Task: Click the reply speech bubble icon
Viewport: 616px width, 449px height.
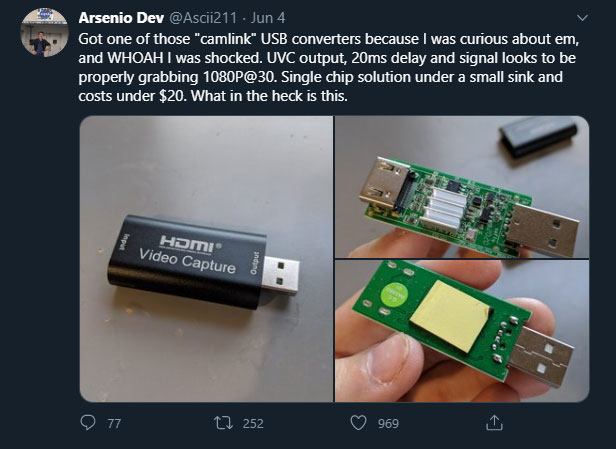Action: 88,423
